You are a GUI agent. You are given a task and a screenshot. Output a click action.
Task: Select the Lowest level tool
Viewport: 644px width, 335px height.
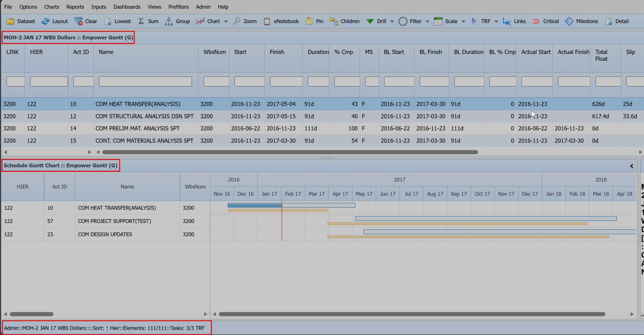click(x=117, y=21)
